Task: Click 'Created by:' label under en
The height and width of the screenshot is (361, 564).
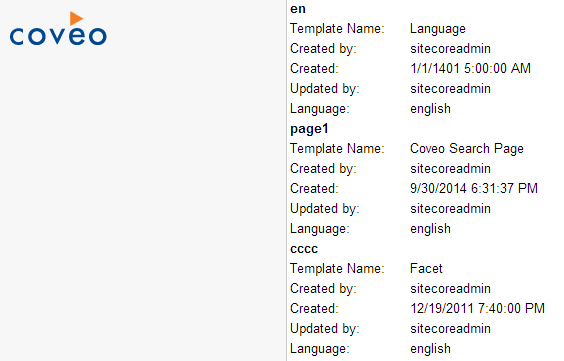Action: 323,49
